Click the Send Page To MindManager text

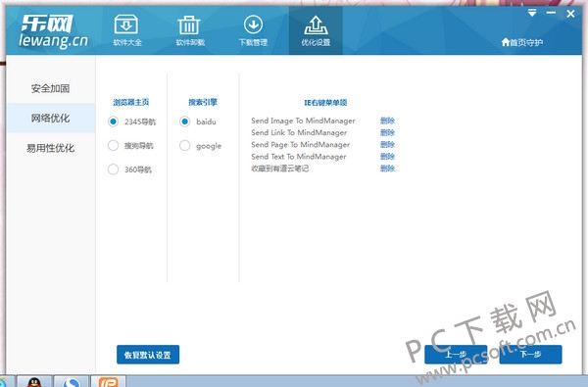pyautogui.click(x=301, y=145)
